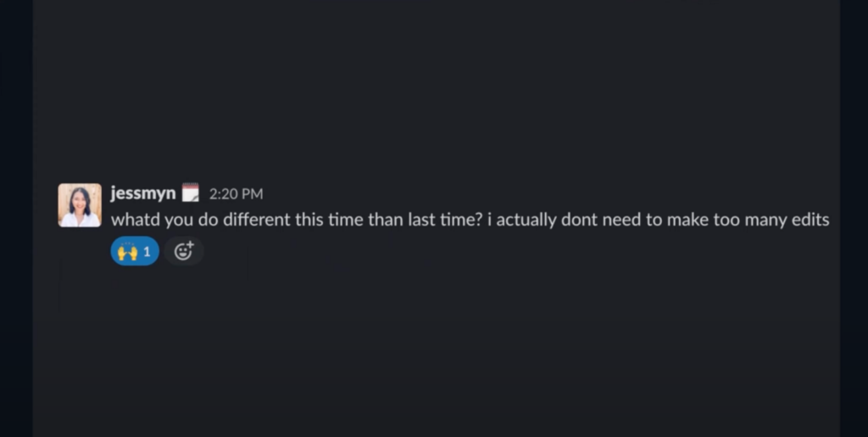868x437 pixels.
Task: Toggle the blue raised hands reaction pill
Action: coord(135,251)
